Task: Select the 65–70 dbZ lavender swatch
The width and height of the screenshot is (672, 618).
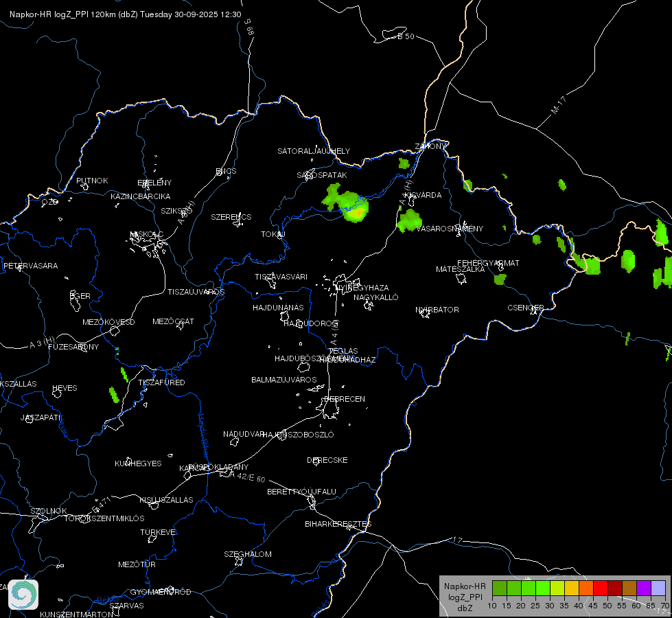Action: (658, 588)
